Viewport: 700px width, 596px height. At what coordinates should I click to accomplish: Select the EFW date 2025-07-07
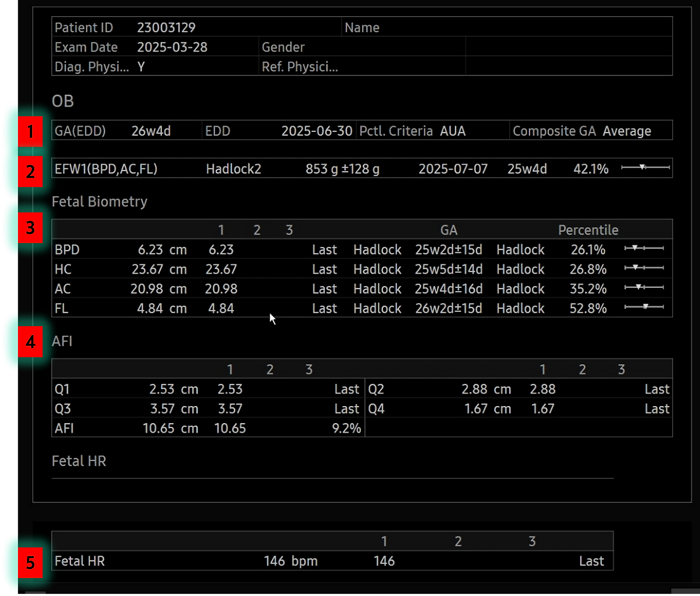[453, 169]
